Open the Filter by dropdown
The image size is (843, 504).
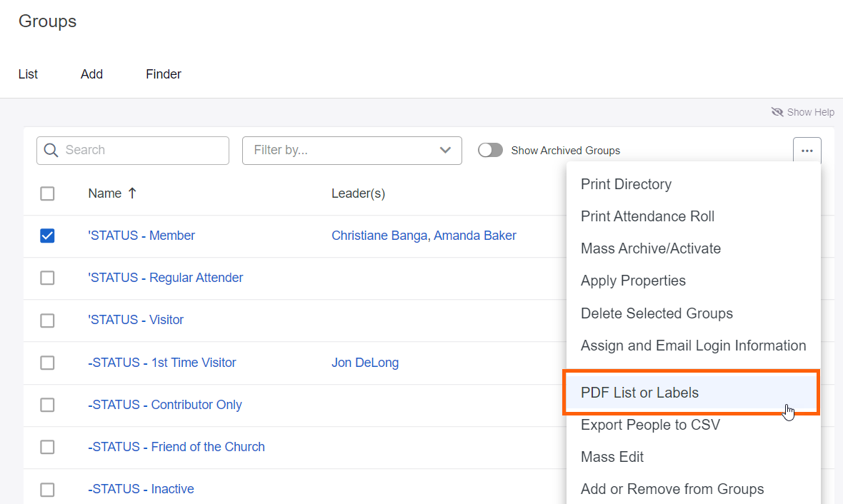[x=351, y=151]
